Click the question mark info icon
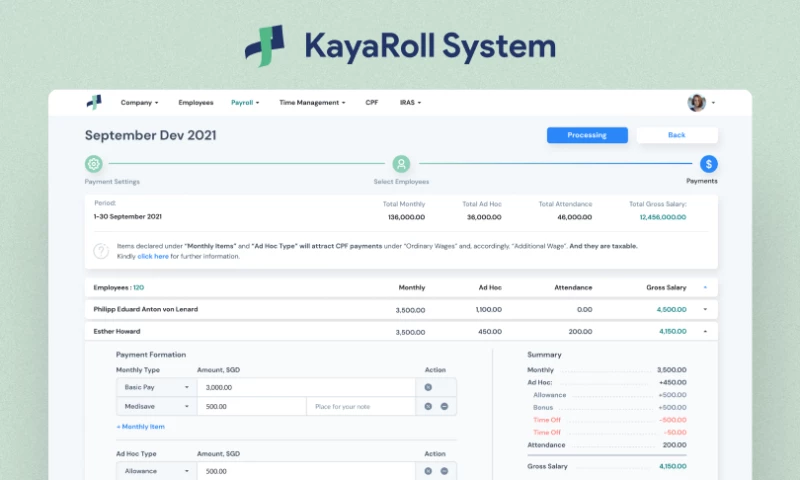Viewport: 800px width, 480px height. coord(101,251)
